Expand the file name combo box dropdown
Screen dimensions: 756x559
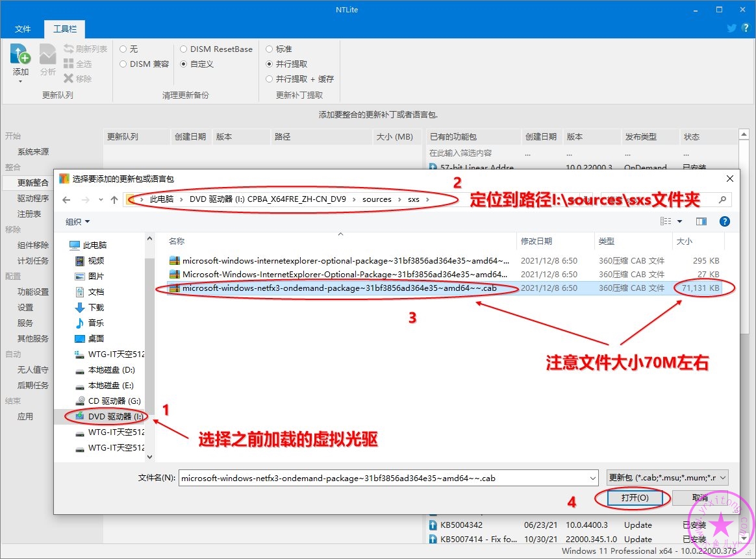tap(592, 478)
